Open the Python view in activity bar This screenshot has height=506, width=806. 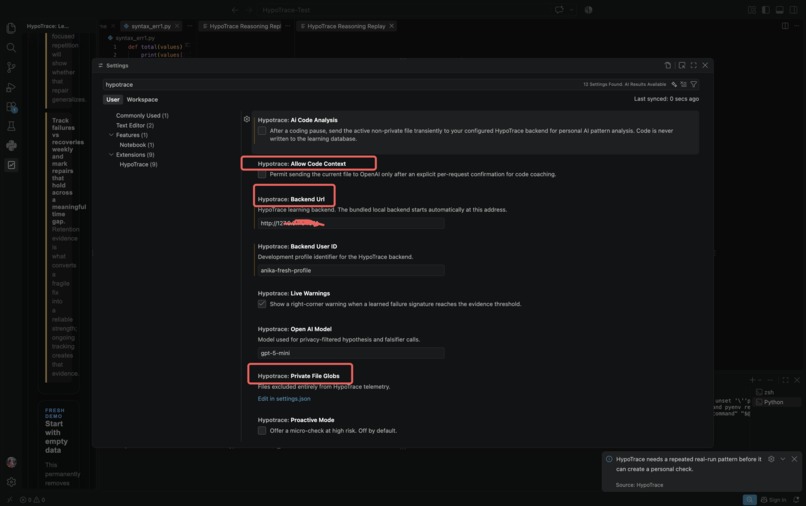11,146
